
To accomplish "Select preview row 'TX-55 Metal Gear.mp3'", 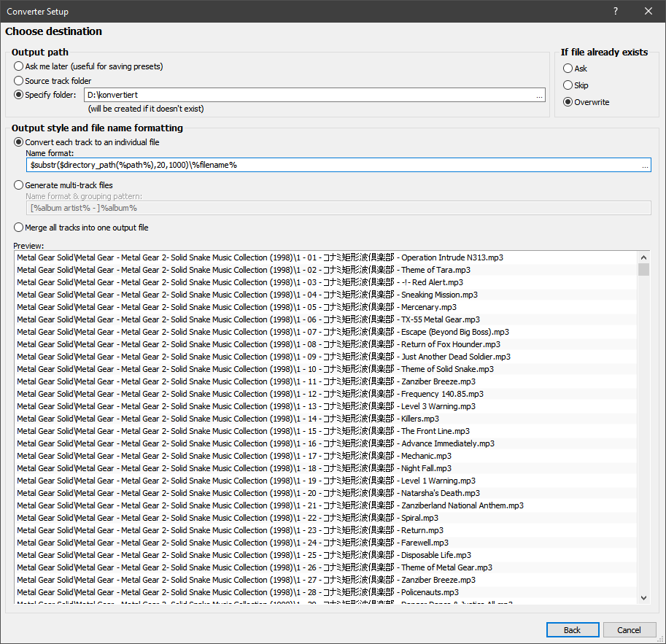I will (326, 319).
